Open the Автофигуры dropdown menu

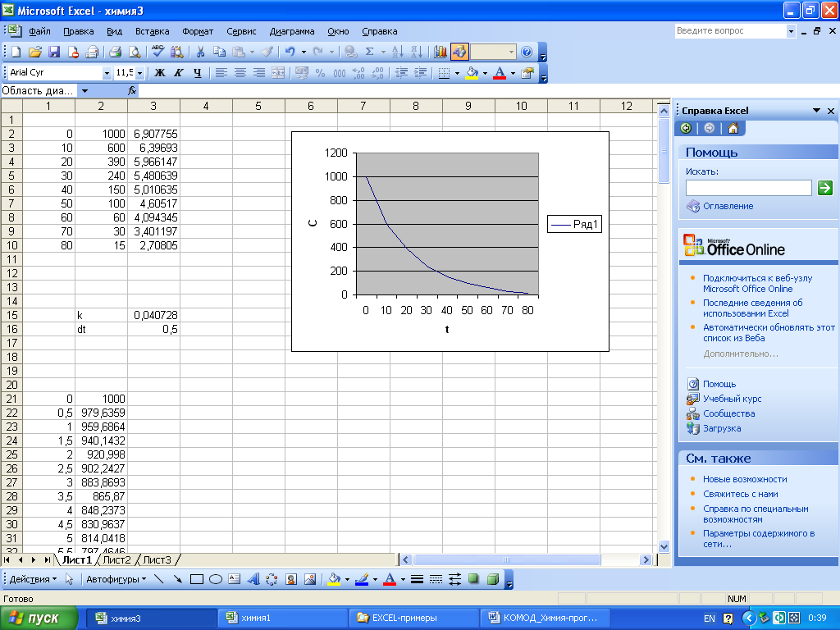[x=116, y=579]
